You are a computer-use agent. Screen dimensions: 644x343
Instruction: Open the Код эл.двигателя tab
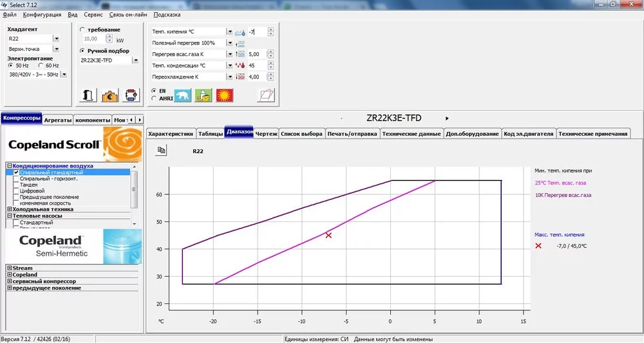tap(529, 134)
